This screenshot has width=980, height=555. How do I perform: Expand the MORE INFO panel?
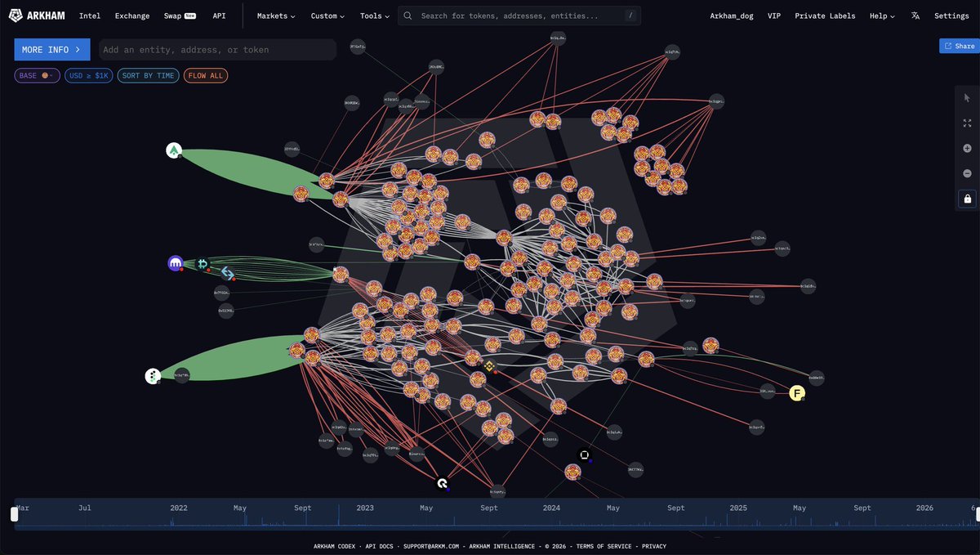pos(52,50)
